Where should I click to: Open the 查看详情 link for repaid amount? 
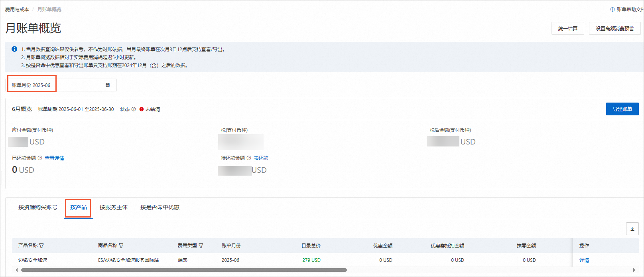[x=54, y=158]
